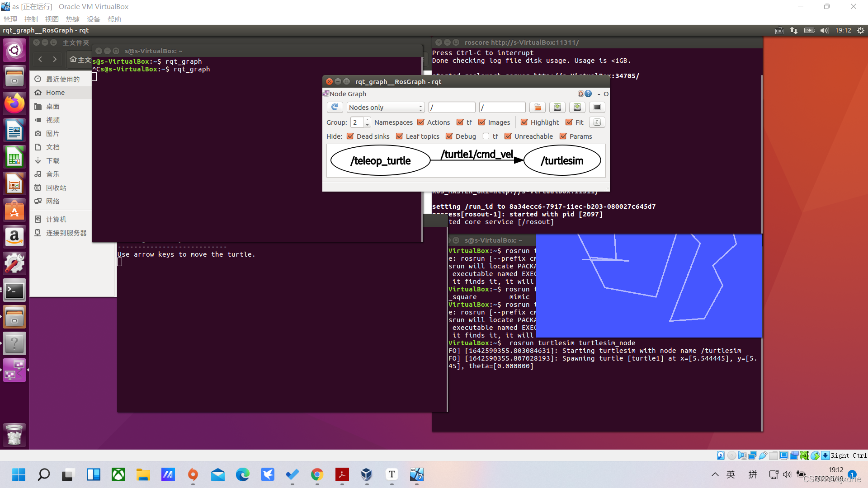This screenshot has width=868, height=488.
Task: Click Connect to Server (连接到服务器)
Action: (61, 233)
